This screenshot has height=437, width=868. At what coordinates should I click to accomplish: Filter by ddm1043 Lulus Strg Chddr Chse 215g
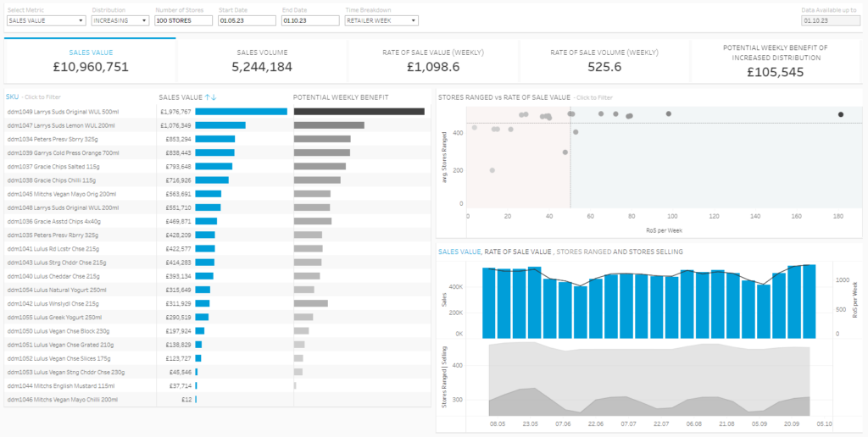click(x=55, y=263)
